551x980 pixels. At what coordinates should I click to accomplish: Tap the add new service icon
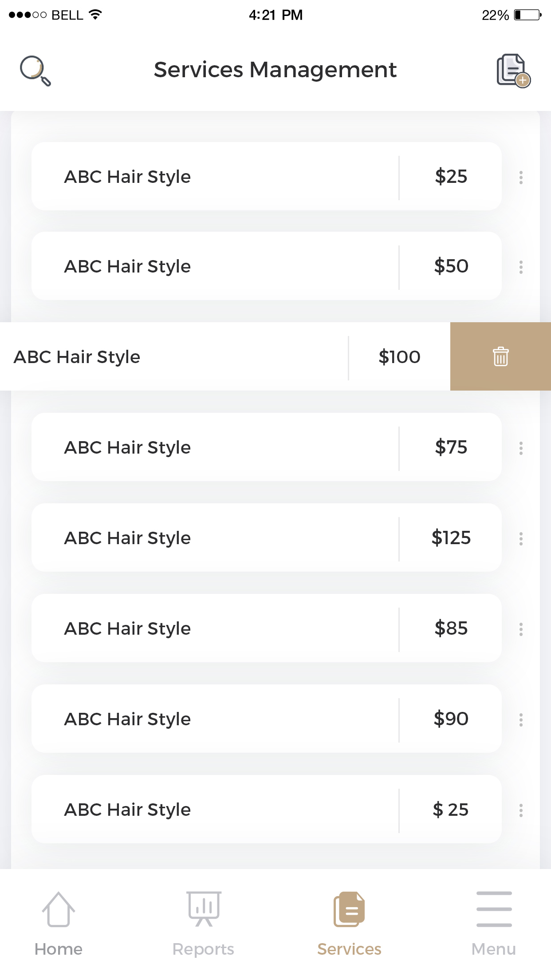tap(513, 71)
